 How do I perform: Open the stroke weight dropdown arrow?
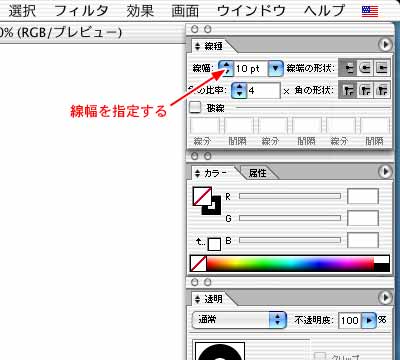(275, 68)
